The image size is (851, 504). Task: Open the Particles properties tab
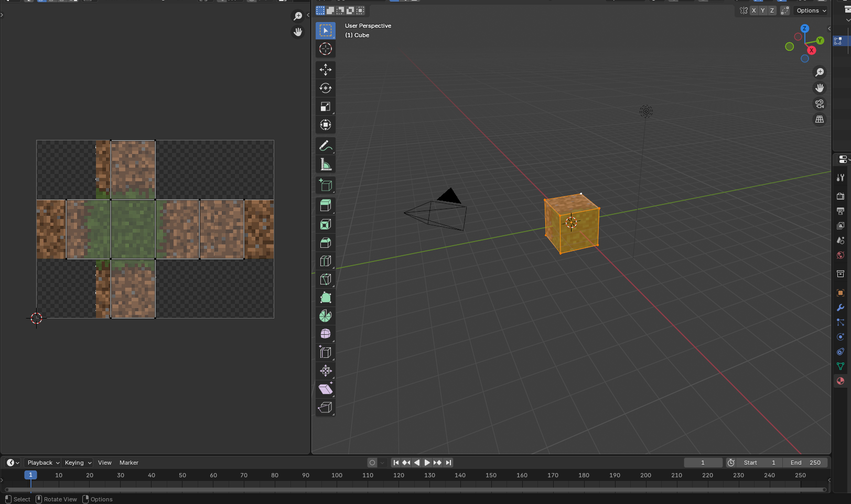[x=841, y=322]
